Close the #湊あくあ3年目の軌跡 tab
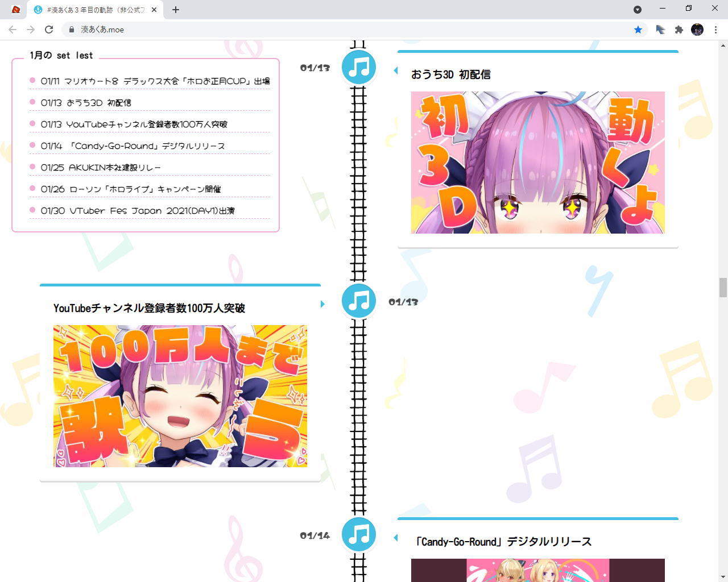 click(154, 10)
